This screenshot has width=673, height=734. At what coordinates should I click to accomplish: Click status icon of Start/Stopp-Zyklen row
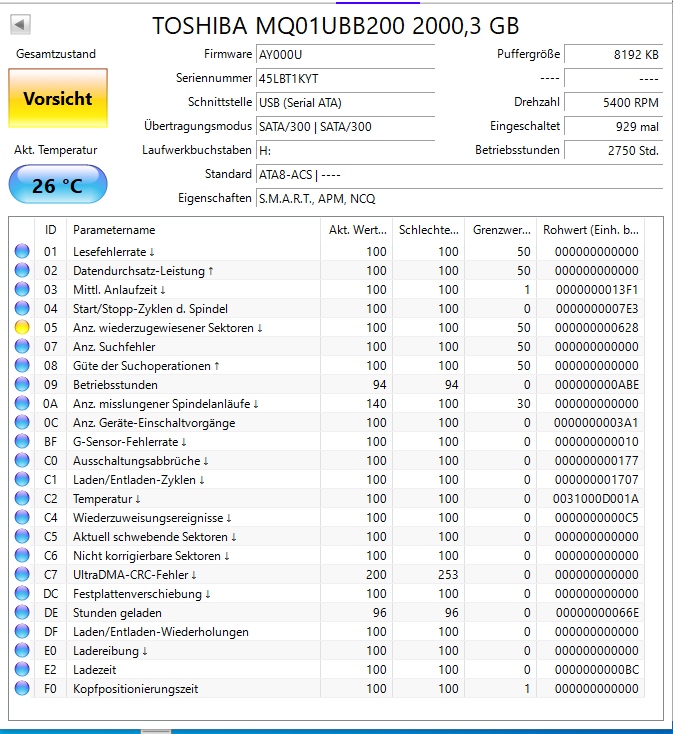pos(22,308)
